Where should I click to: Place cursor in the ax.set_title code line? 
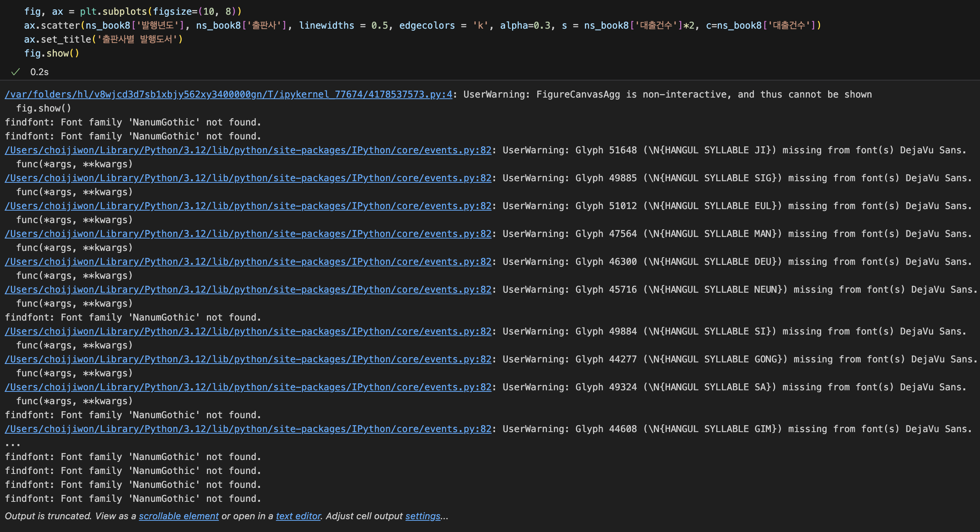point(103,39)
